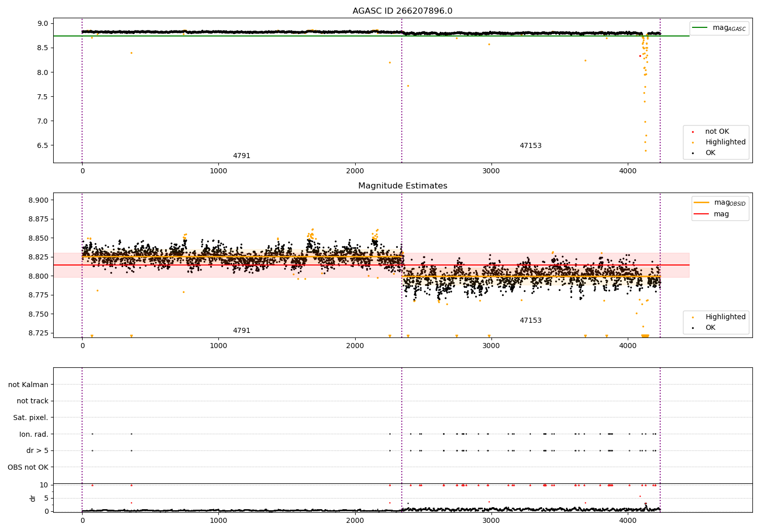Screen dimensions: 760x532
Task: Click the 'dr > 5' row label
Action: (37, 451)
